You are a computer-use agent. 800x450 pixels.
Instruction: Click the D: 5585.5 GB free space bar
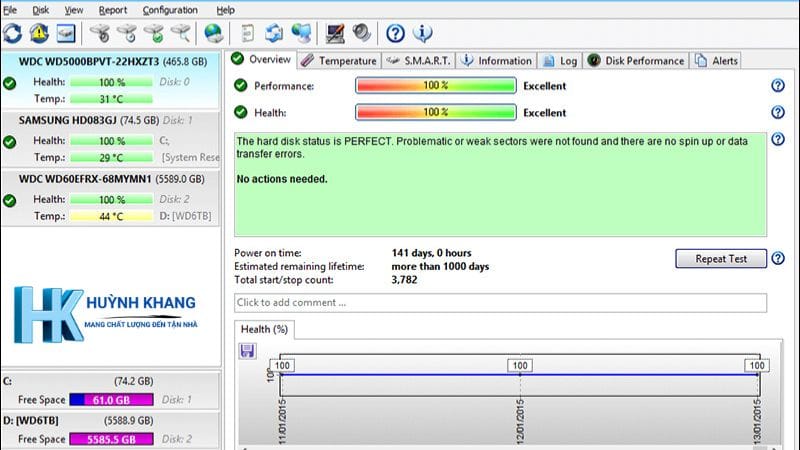tap(111, 439)
